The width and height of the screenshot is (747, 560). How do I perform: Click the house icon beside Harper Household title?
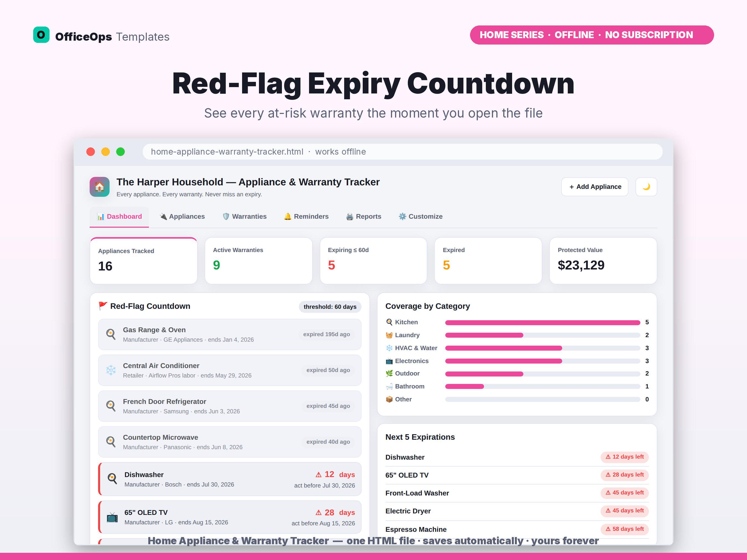100,187
